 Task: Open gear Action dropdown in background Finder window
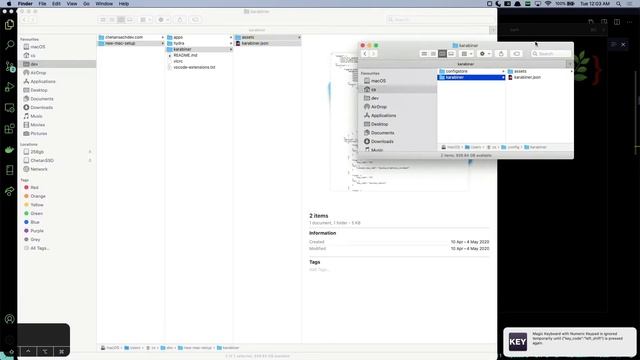point(163,20)
